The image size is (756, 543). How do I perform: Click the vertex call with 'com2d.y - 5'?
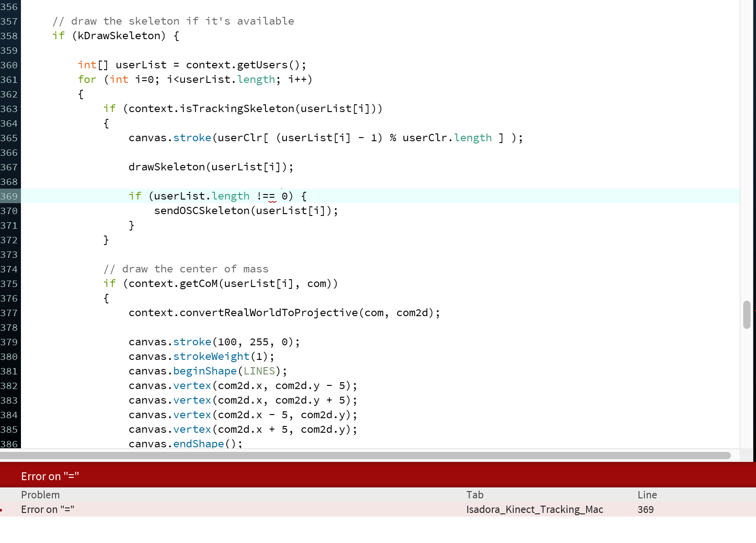click(243, 386)
